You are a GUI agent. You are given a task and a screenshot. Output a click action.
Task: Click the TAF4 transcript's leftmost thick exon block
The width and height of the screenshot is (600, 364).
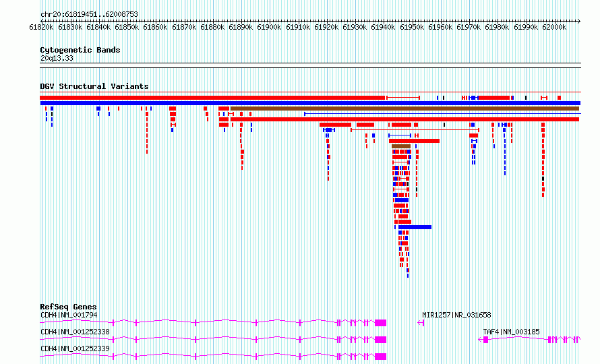pos(485,340)
